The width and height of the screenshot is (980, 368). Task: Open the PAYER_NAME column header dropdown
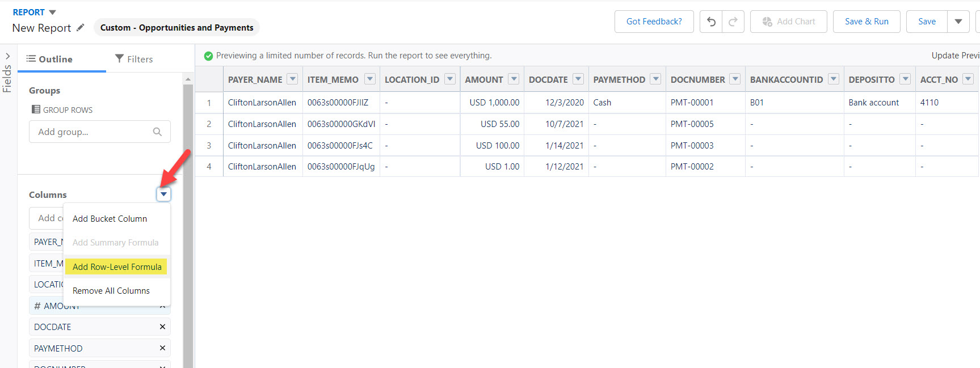pos(292,79)
